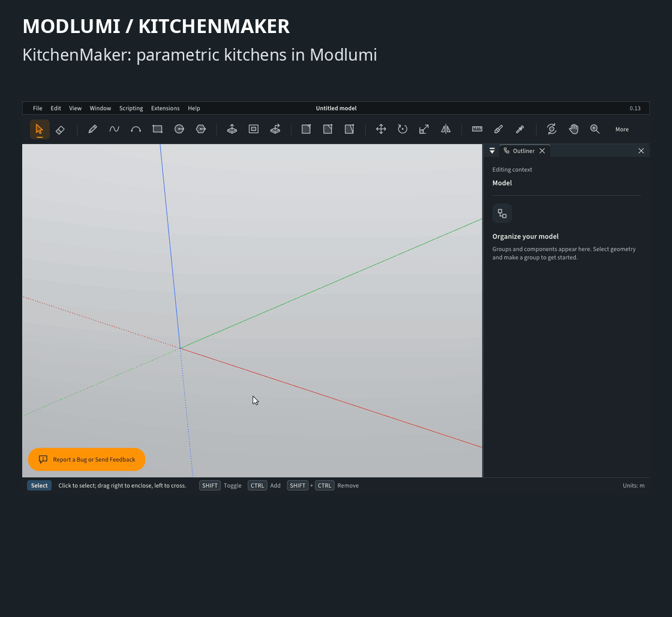Pick the Circle tool
The image size is (672, 617).
179,129
